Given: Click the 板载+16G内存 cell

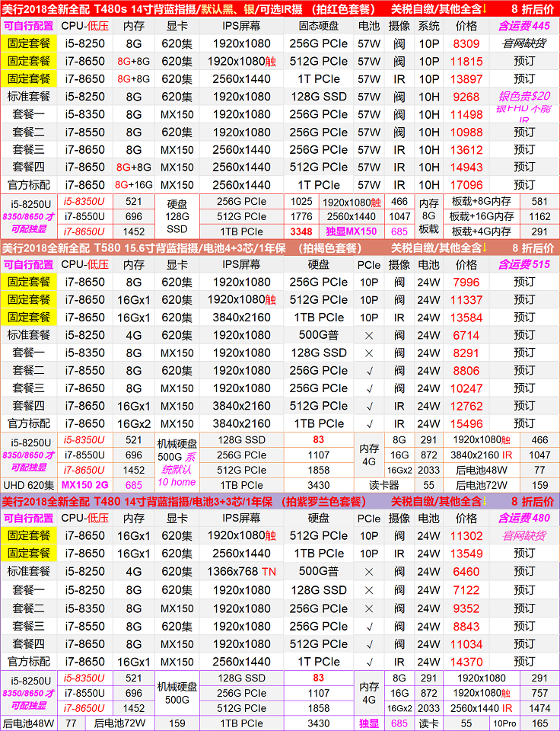Looking at the screenshot, I should click(x=482, y=217).
